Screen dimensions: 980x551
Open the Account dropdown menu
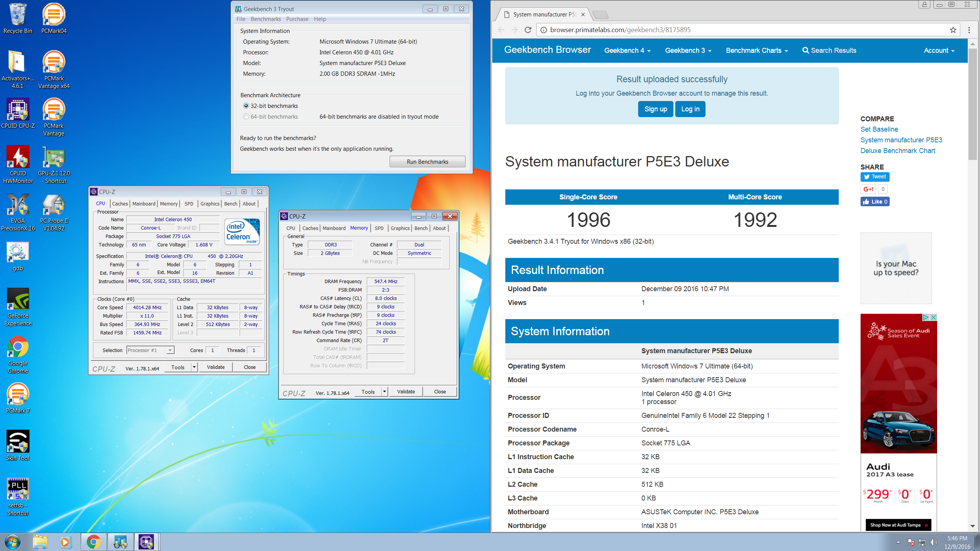pos(939,51)
